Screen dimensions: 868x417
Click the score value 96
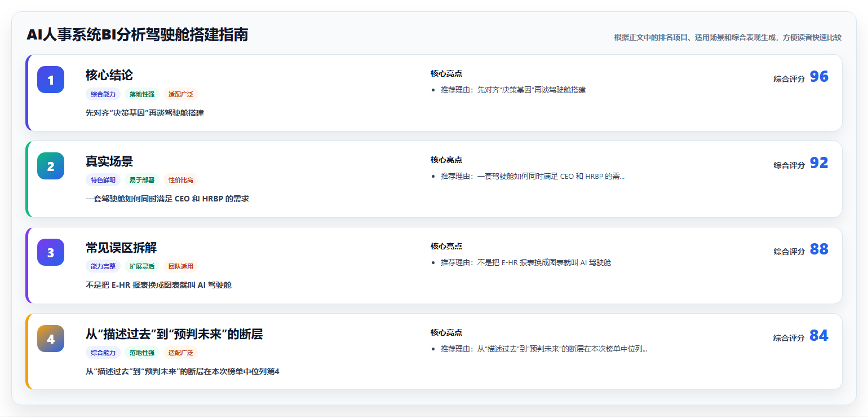tap(819, 77)
